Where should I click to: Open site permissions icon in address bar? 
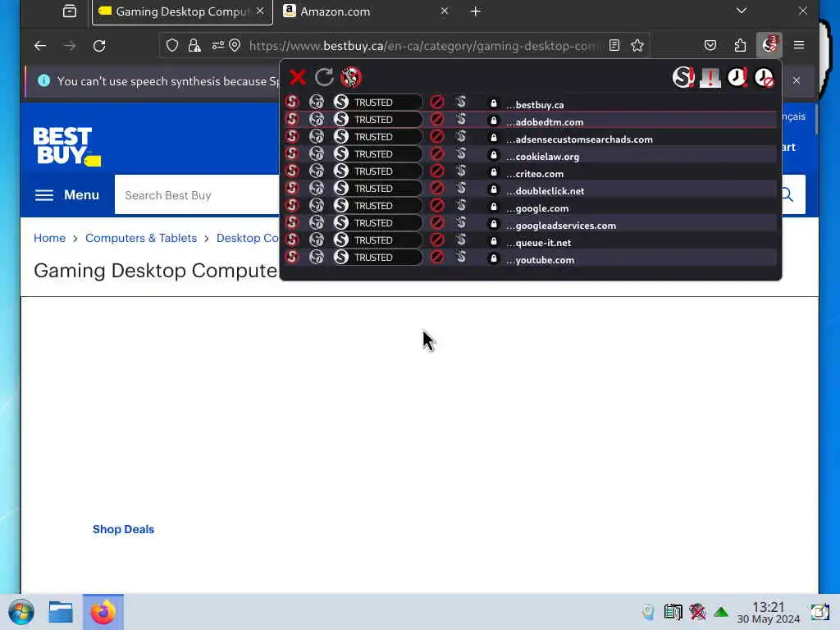[217, 46]
